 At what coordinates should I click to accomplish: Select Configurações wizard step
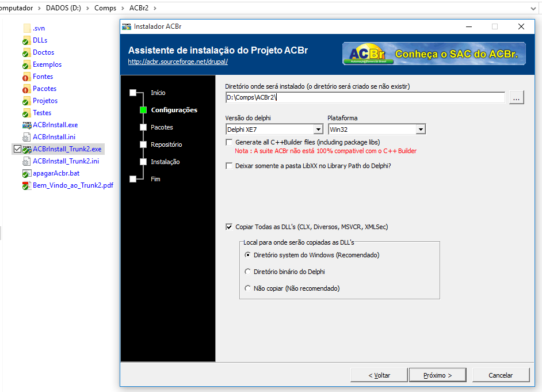click(174, 110)
